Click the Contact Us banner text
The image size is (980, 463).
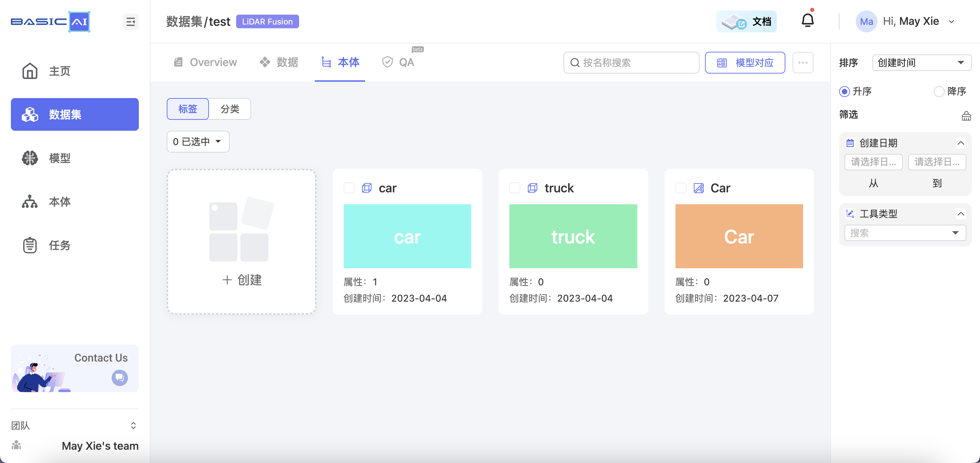coord(101,357)
